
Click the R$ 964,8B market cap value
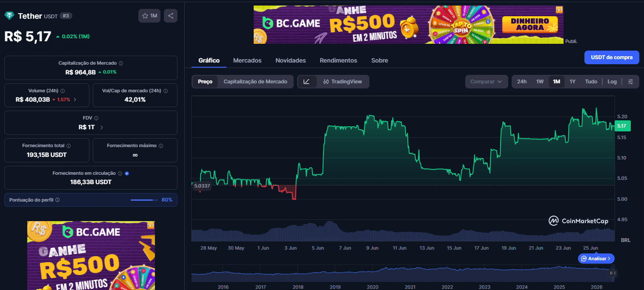point(80,72)
